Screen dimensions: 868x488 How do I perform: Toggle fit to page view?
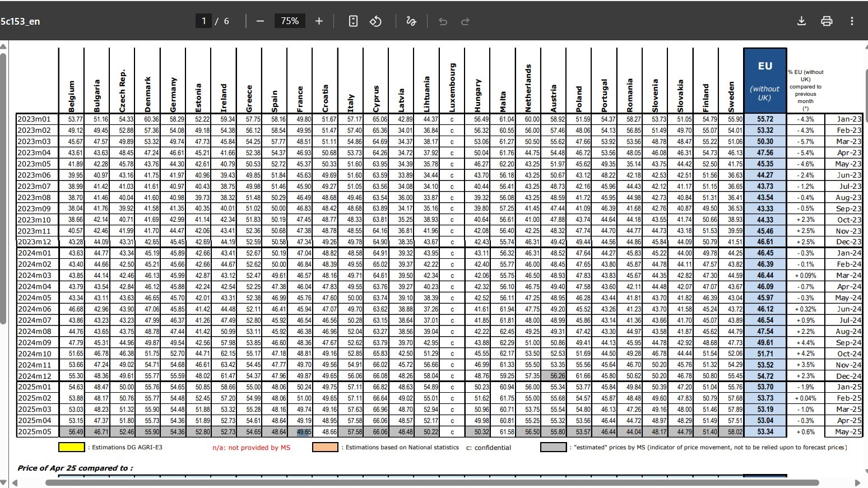point(353,21)
